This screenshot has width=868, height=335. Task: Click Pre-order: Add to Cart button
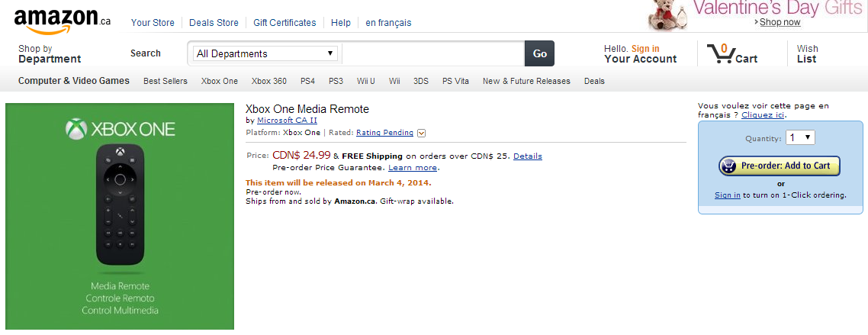(x=779, y=166)
